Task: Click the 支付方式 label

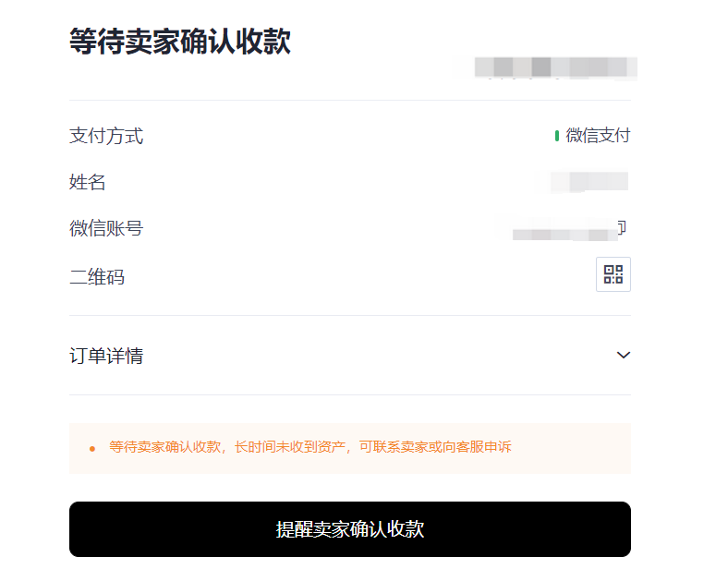Action: tap(106, 136)
